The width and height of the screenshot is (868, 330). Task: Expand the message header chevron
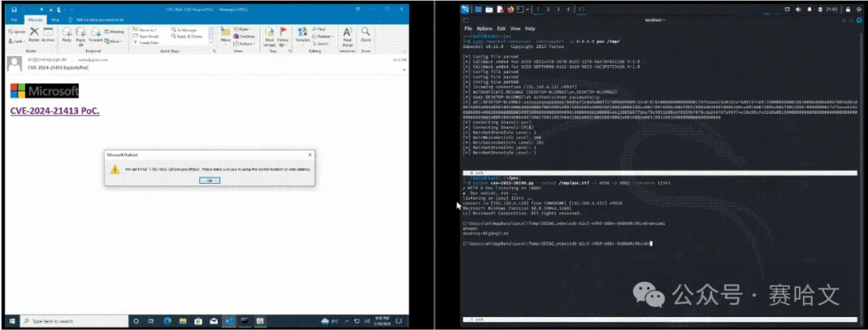[x=404, y=70]
